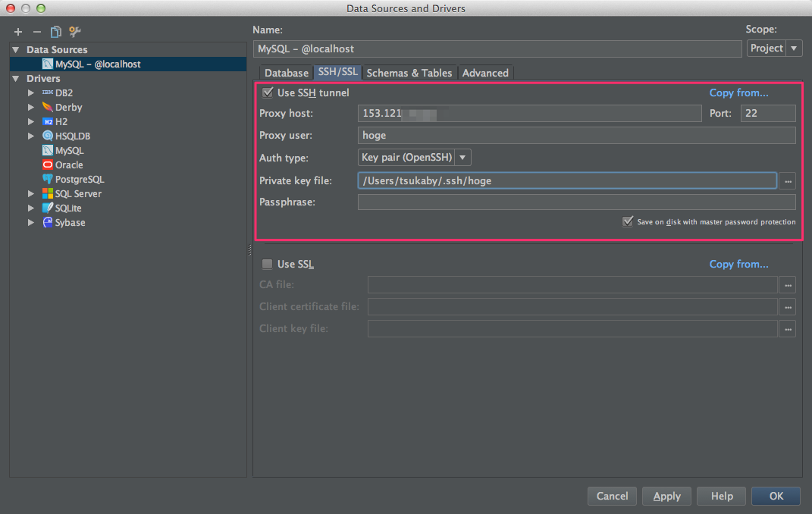This screenshot has height=514, width=812.
Task: Enable the Use SSL checkbox
Action: tap(267, 265)
